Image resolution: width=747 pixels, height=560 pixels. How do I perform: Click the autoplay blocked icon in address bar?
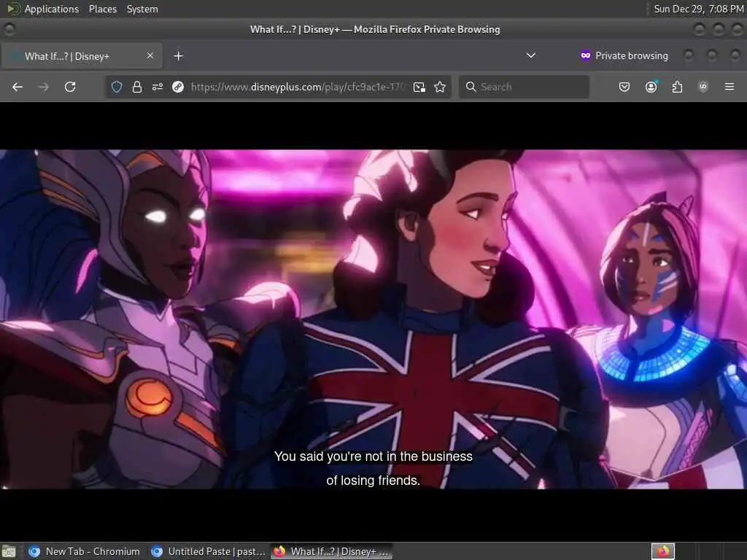pyautogui.click(x=178, y=87)
